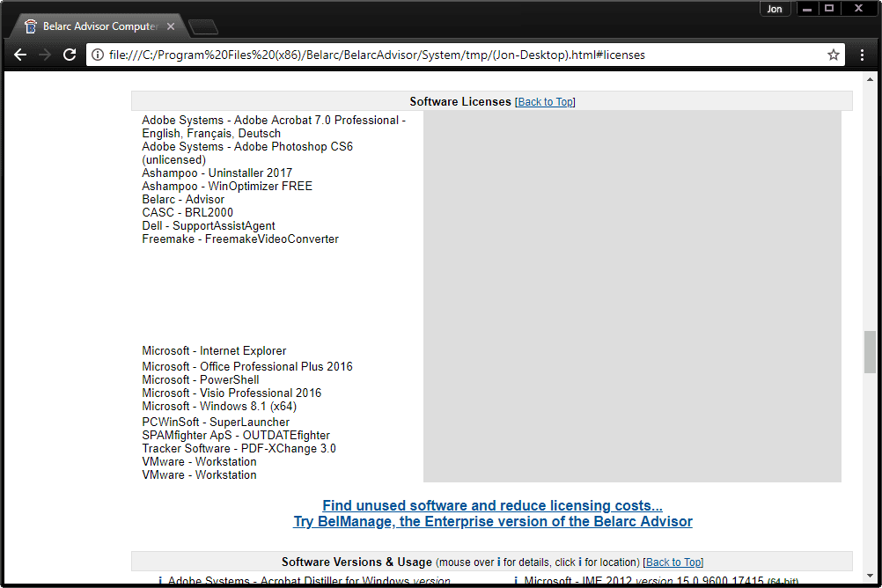
Task: Click 'SPAMfighter ApS - OUTDATEfighter' entry
Action: point(236,435)
